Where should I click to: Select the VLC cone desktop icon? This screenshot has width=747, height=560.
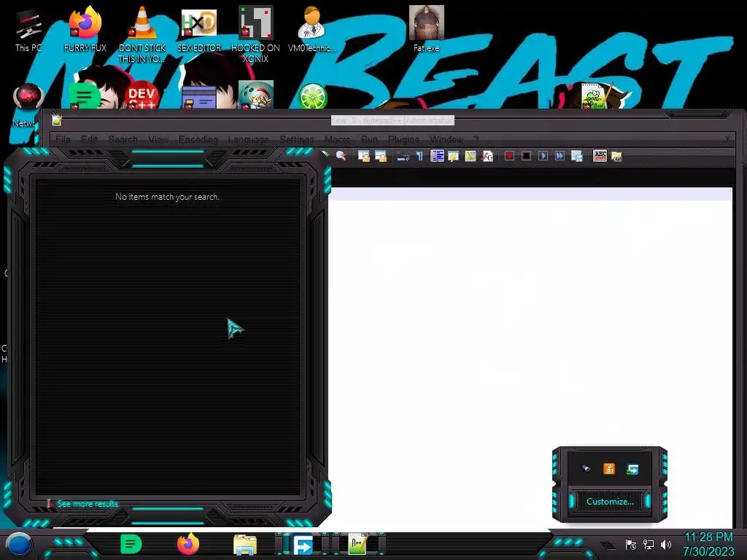142,34
